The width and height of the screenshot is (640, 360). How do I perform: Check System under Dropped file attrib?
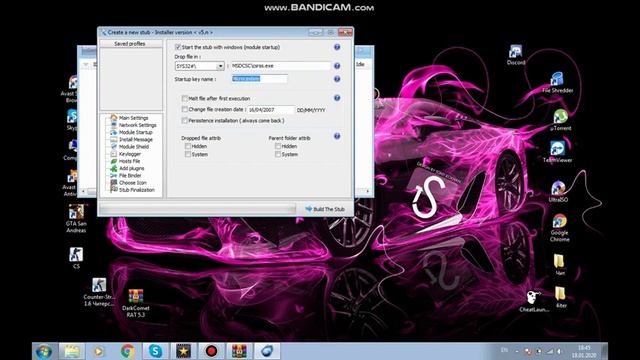(188, 154)
